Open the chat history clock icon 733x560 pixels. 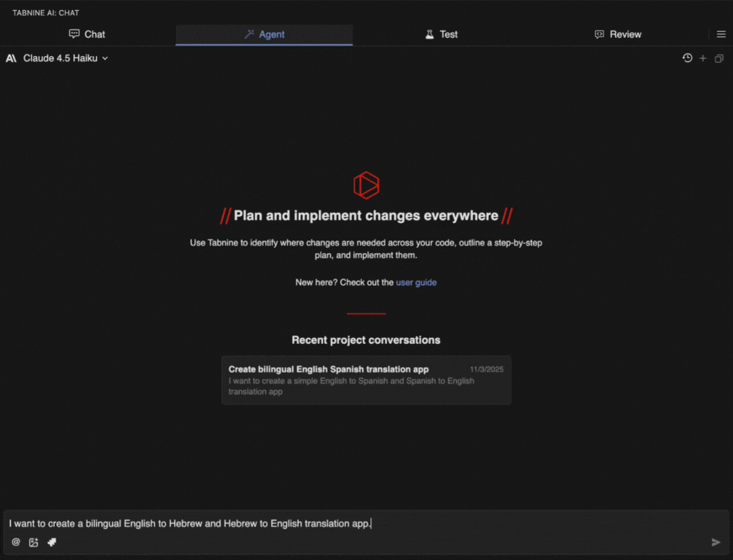pyautogui.click(x=688, y=58)
